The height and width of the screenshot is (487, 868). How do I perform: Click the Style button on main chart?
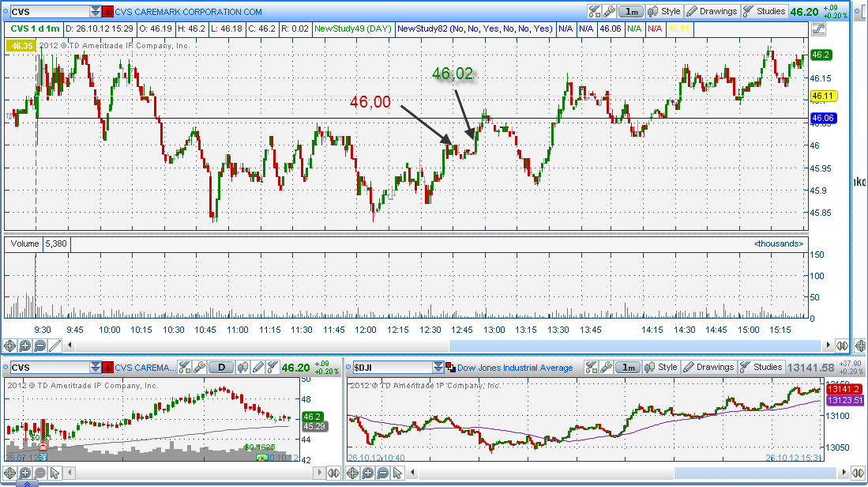click(664, 12)
